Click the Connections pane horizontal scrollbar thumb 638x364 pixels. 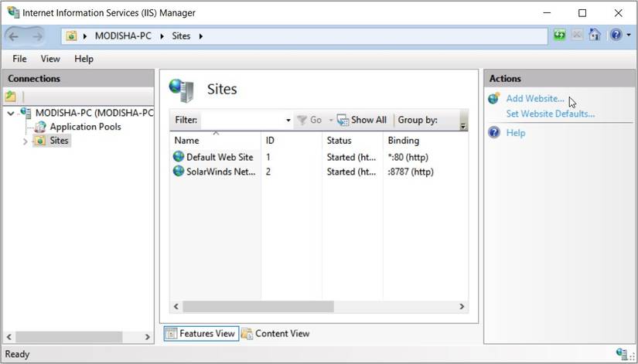tap(69, 337)
